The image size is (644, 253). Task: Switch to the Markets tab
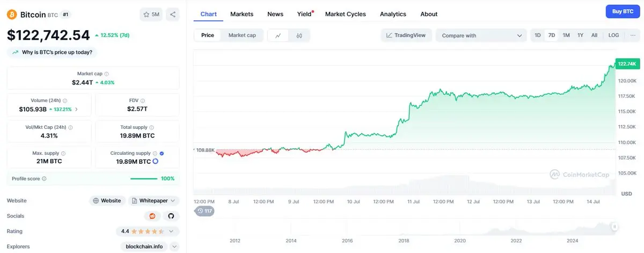(x=241, y=14)
